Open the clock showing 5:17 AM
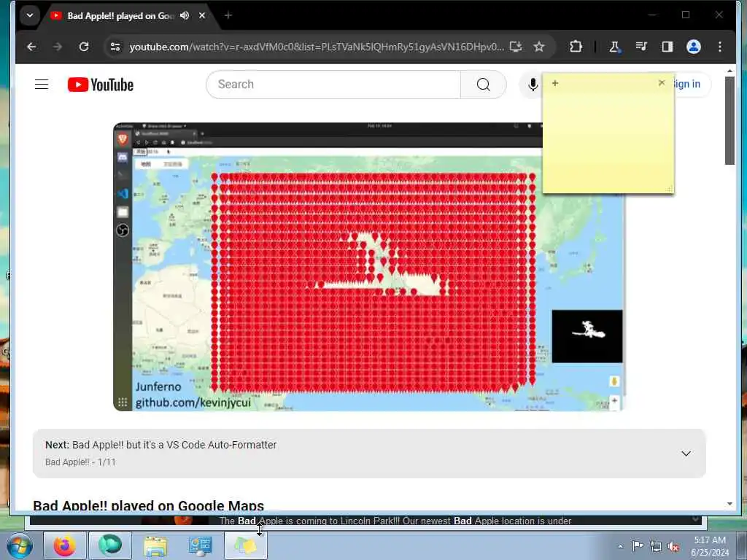747x560 pixels. (x=710, y=546)
